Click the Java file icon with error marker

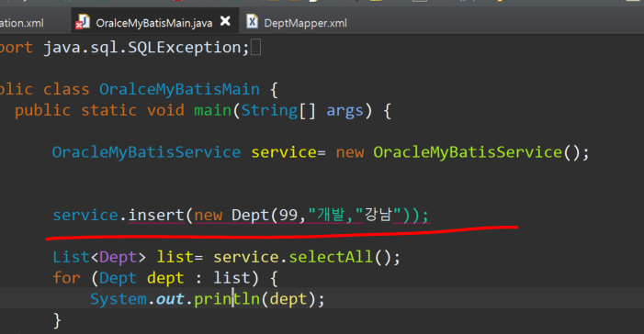coord(83,22)
